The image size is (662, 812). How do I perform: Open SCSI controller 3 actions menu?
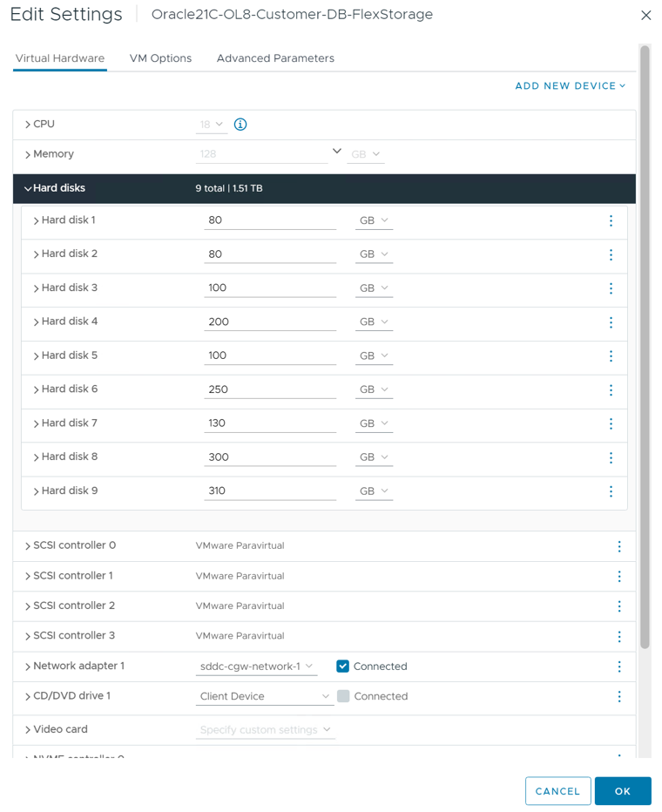tap(619, 637)
